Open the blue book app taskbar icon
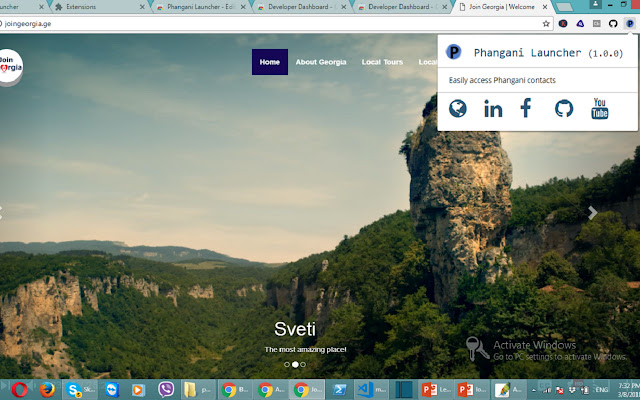Image resolution: width=640 pixels, height=400 pixels. (x=404, y=390)
